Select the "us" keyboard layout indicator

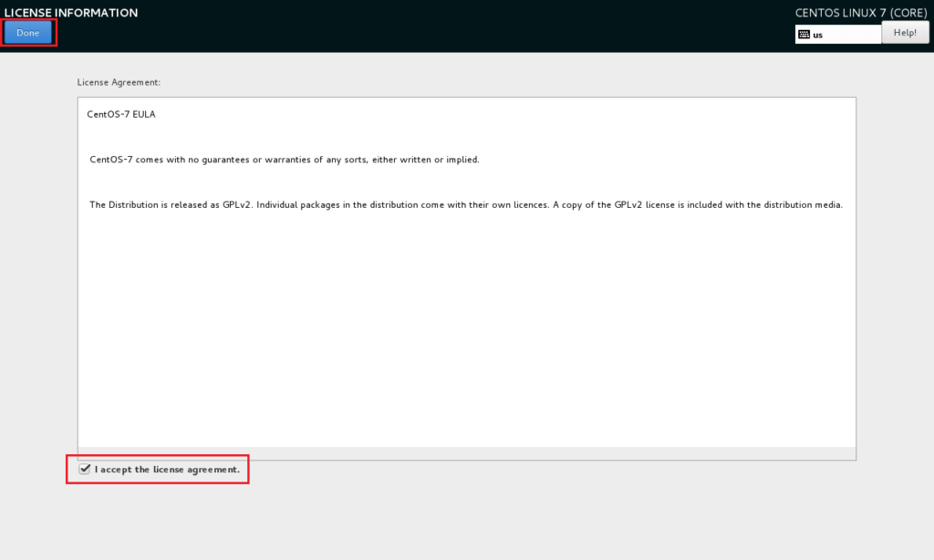tap(819, 34)
